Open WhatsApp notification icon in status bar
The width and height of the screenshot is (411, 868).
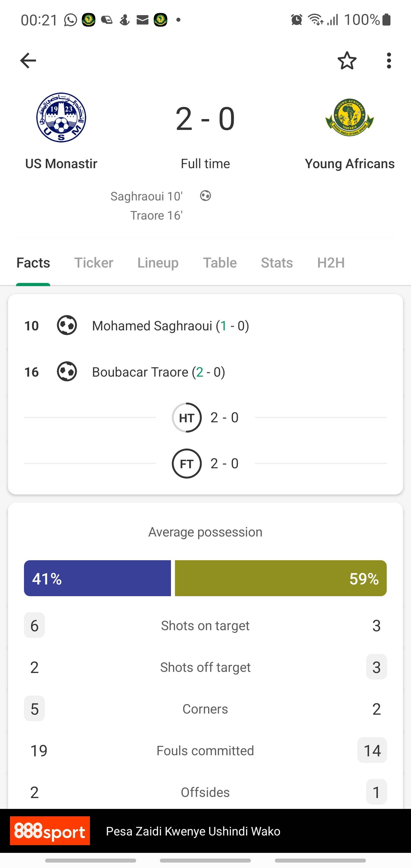coord(71,20)
